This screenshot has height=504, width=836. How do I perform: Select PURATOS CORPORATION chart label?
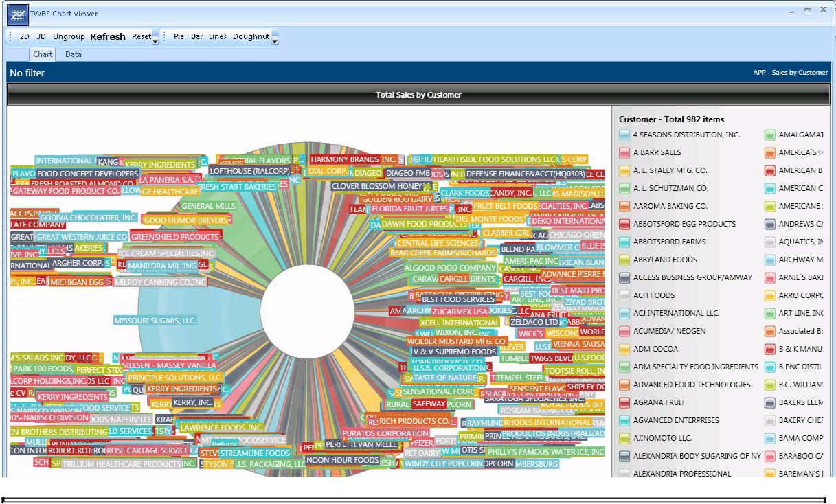(x=385, y=434)
